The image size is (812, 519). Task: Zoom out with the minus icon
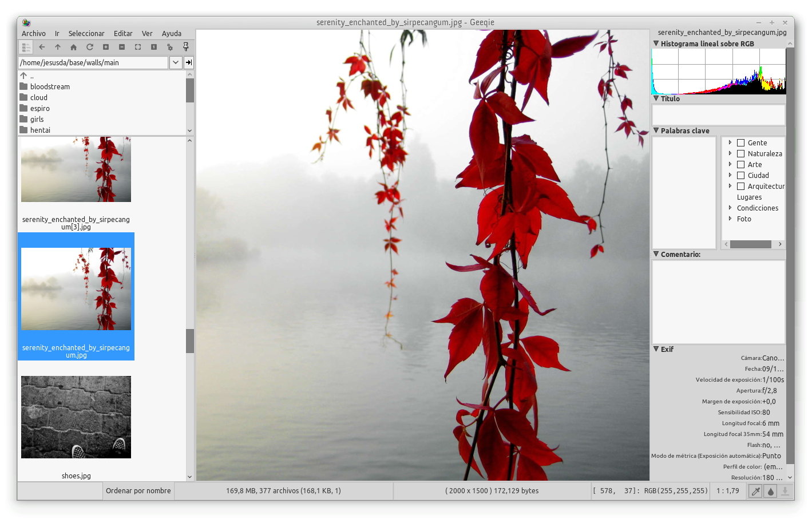[x=122, y=47]
